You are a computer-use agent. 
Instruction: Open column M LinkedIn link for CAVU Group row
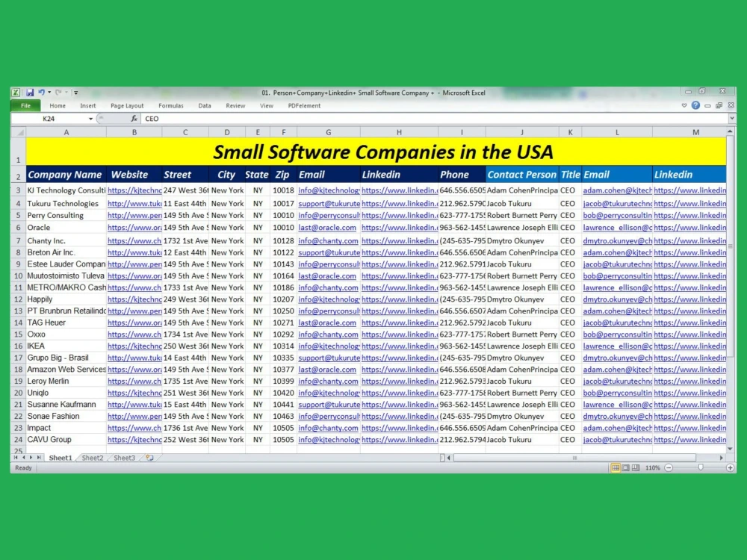689,440
